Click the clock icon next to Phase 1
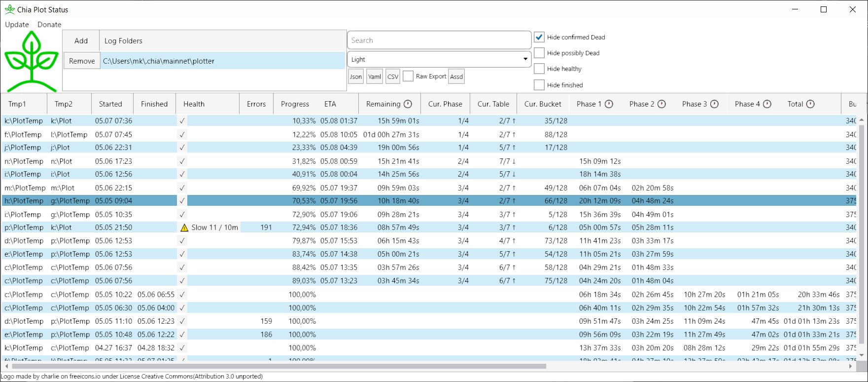Screen dimensions: 868x382 pyautogui.click(x=609, y=104)
